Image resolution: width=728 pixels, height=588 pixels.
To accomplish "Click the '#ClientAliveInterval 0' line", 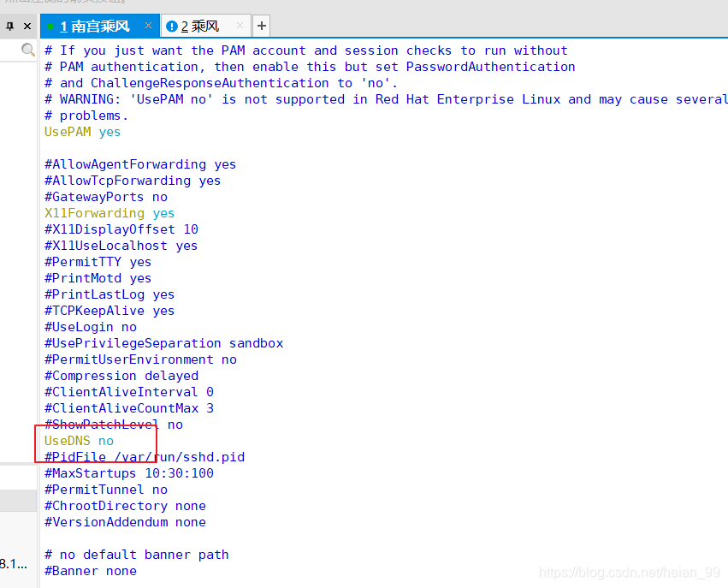I will pos(129,392).
